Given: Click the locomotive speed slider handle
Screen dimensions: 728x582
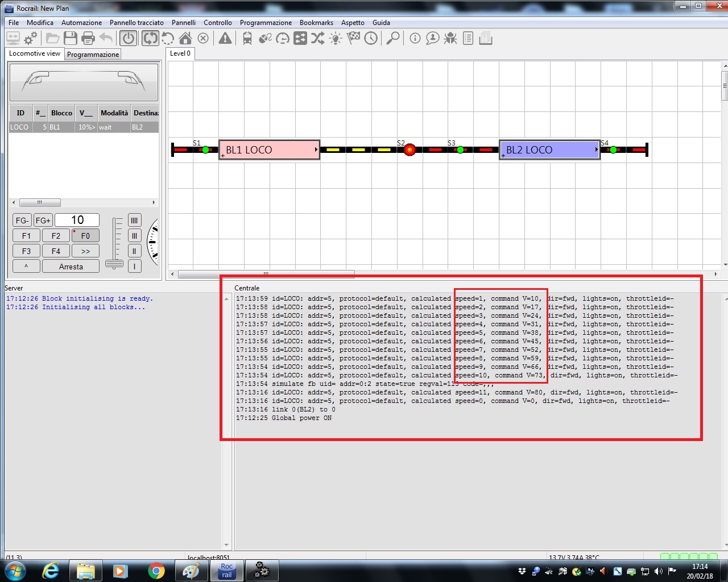Looking at the screenshot, I should tap(114, 264).
